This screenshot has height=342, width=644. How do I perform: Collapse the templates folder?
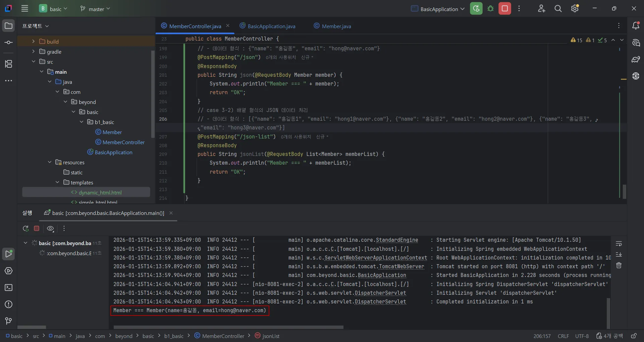pyautogui.click(x=57, y=182)
